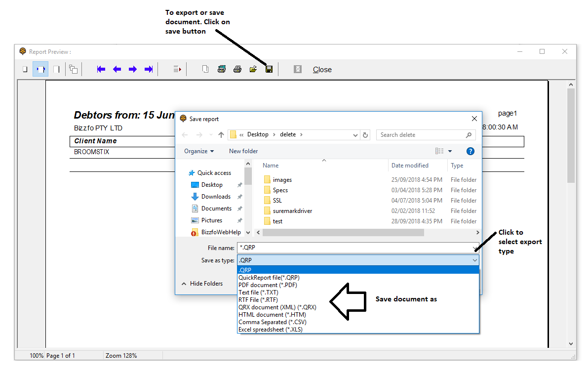The height and width of the screenshot is (376, 588).
Task: Open the Organize dropdown menu
Action: [199, 151]
